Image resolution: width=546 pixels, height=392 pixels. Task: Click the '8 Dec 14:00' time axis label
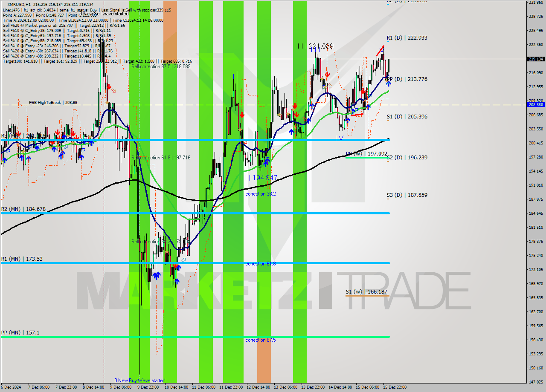pos(93,387)
